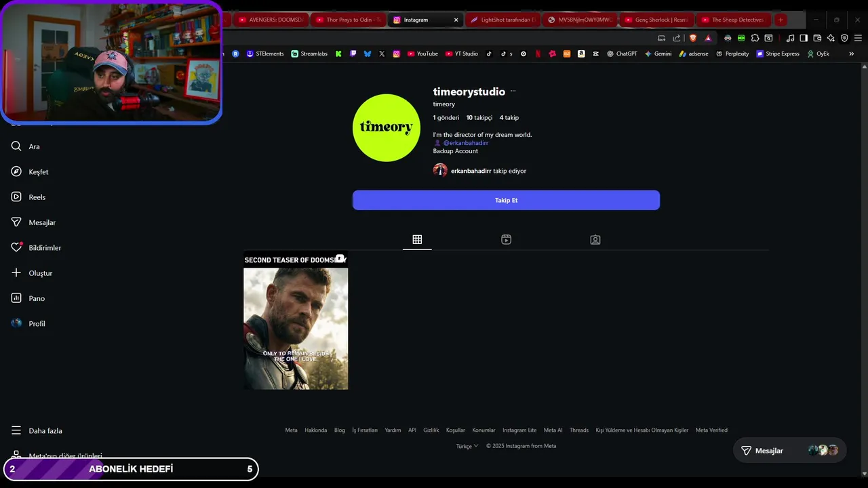Open OyEk bookmark
Screen dimensions: 868x488
(x=818, y=54)
